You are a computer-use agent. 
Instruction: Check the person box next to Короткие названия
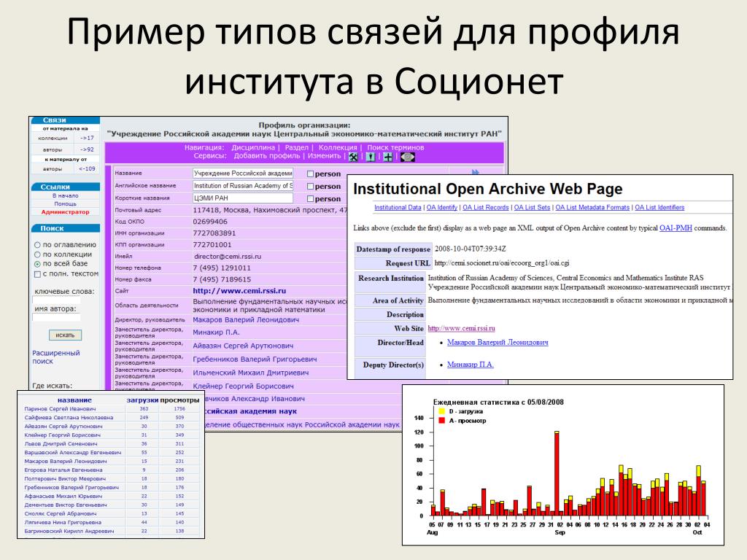310,198
